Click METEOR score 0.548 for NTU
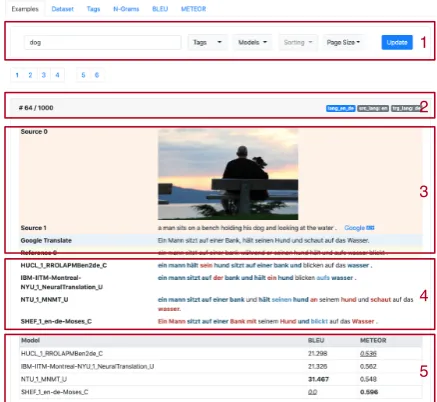Screen dimensions: 437x402 368,379
